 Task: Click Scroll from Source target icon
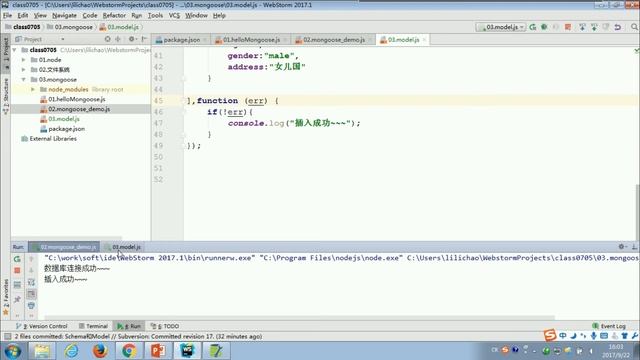tap(107, 39)
